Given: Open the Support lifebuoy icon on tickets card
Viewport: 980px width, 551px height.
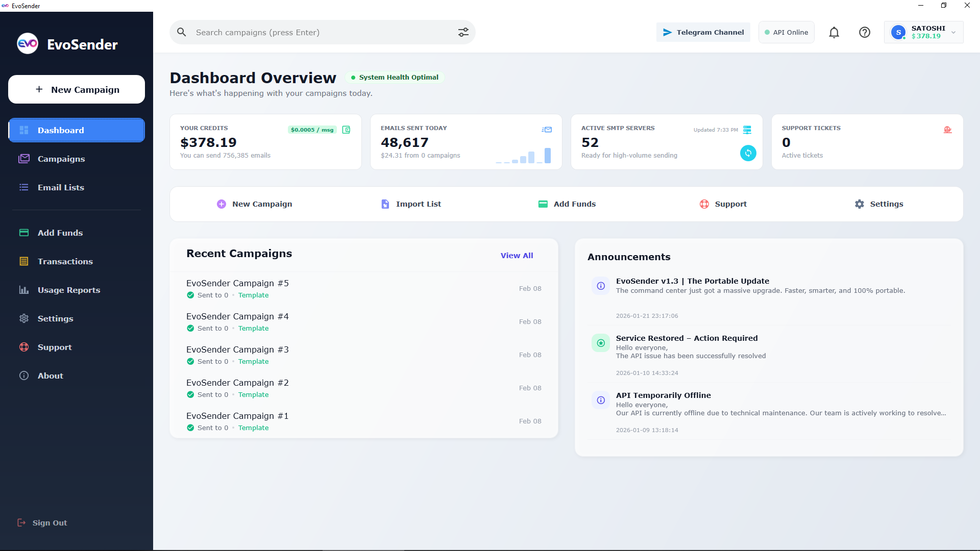Looking at the screenshot, I should (948, 130).
